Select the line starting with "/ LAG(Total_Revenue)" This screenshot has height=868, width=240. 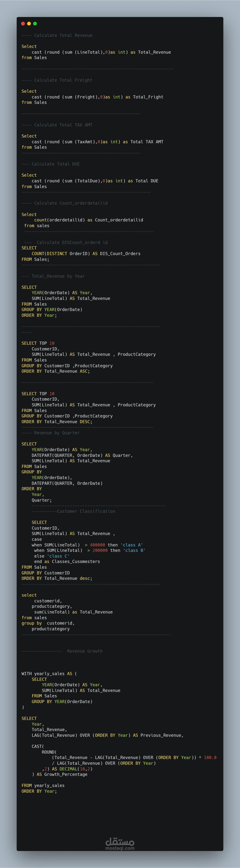click(x=104, y=764)
